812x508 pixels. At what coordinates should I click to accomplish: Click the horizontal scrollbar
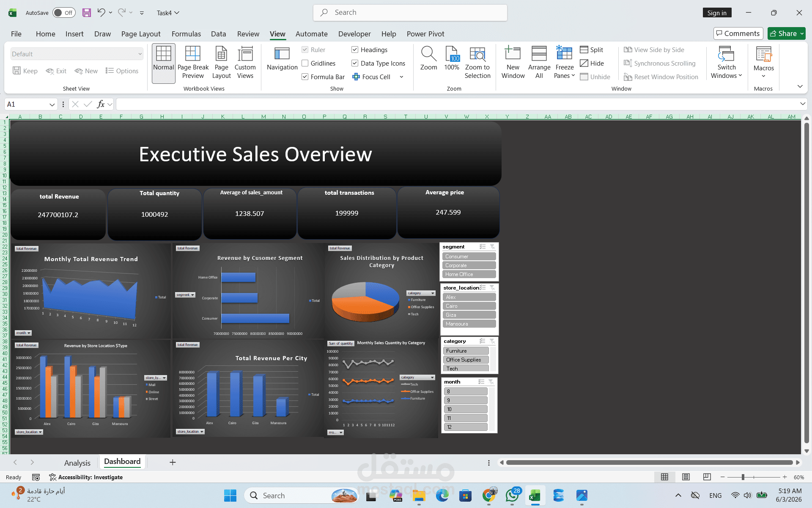coord(649,463)
